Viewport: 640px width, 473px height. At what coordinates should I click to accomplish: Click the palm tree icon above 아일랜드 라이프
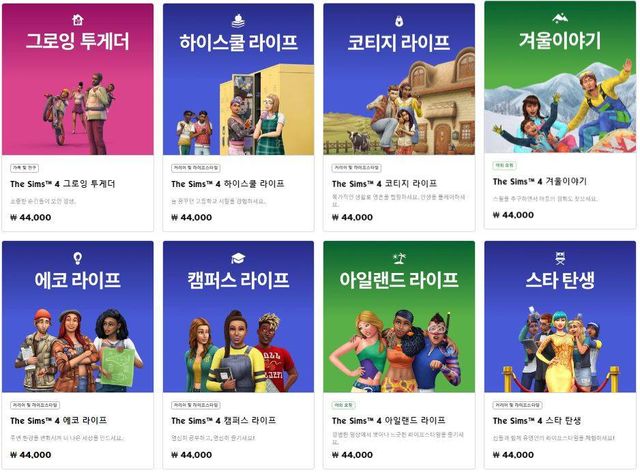pos(399,258)
